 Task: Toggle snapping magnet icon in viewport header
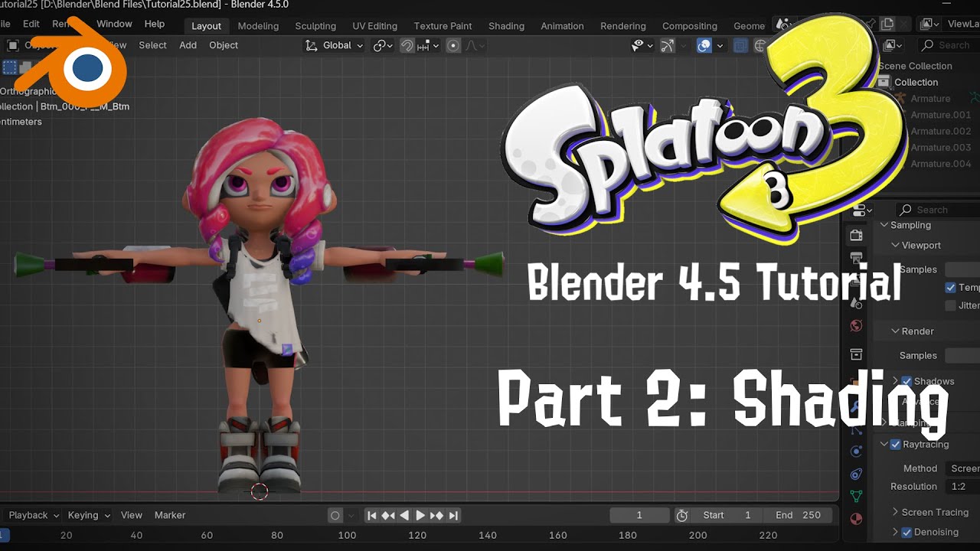point(407,45)
